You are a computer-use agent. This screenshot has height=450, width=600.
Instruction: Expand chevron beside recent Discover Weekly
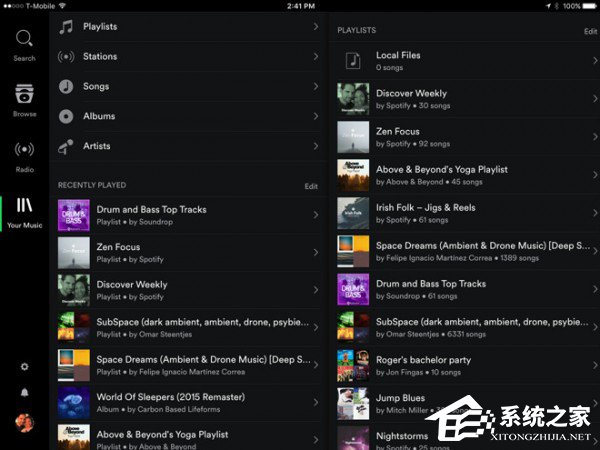316,290
